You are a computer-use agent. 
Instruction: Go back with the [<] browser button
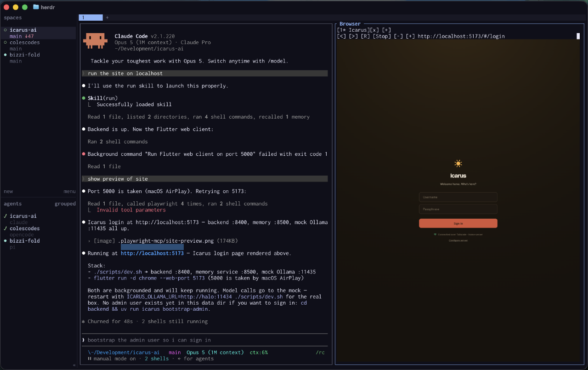(341, 36)
